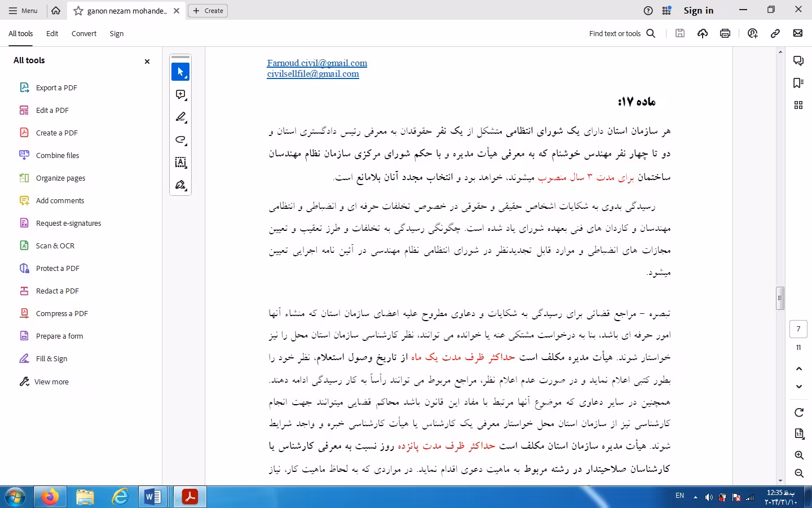Select the Selection tool in quick tools
The image size is (812, 508).
pyautogui.click(x=179, y=72)
